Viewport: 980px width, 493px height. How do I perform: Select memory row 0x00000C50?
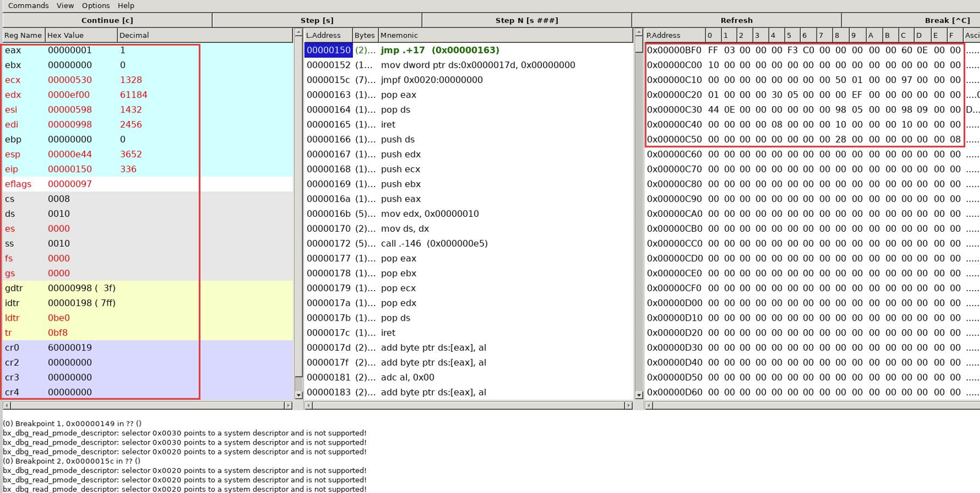[x=812, y=139]
